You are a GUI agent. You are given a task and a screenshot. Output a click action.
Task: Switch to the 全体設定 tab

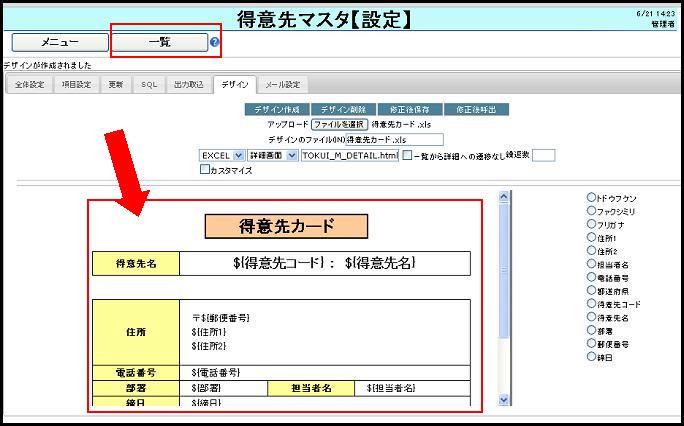[28, 85]
